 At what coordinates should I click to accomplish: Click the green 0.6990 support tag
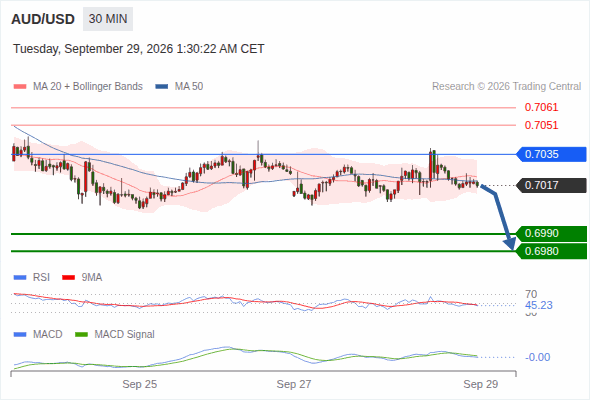tap(551, 233)
